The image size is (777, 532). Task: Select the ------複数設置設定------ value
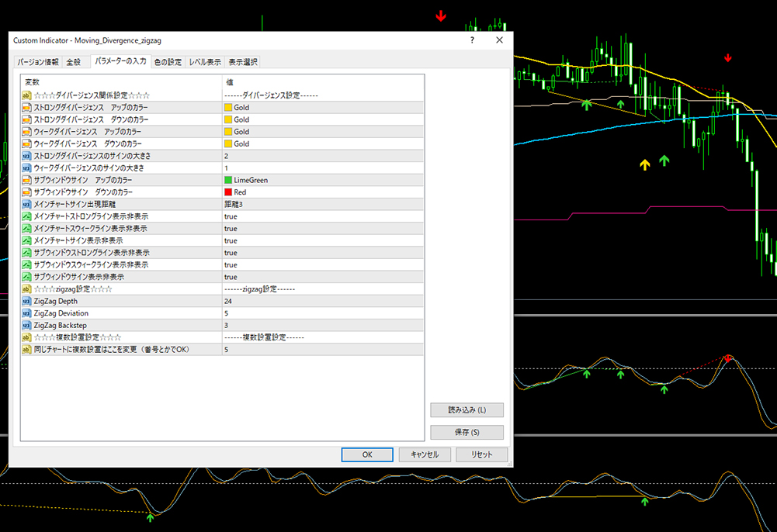click(264, 337)
